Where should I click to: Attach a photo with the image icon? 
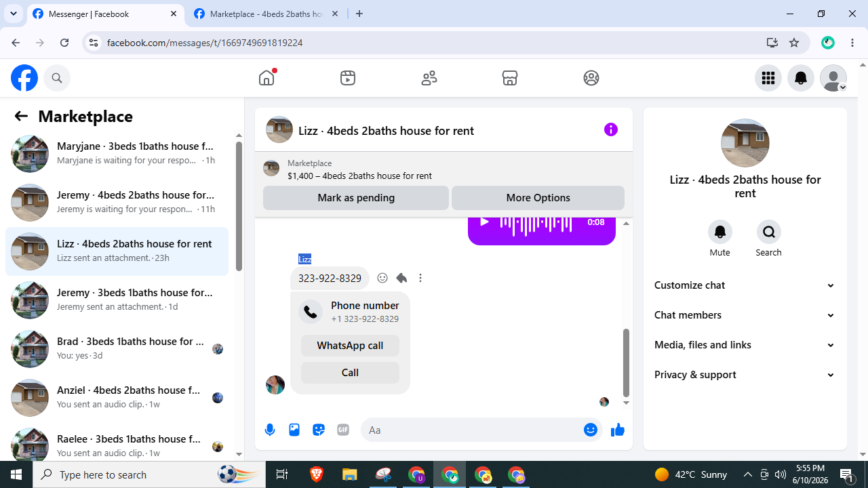[x=294, y=430]
